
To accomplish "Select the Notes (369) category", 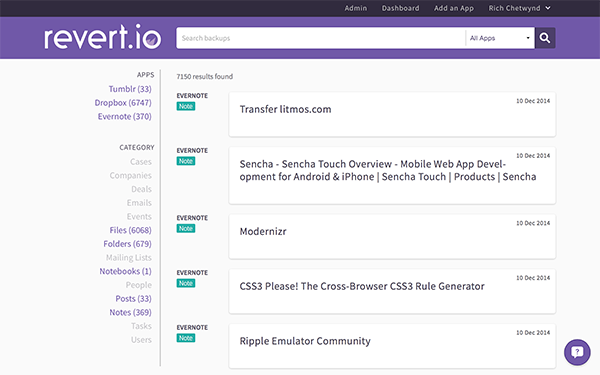I will point(130,312).
